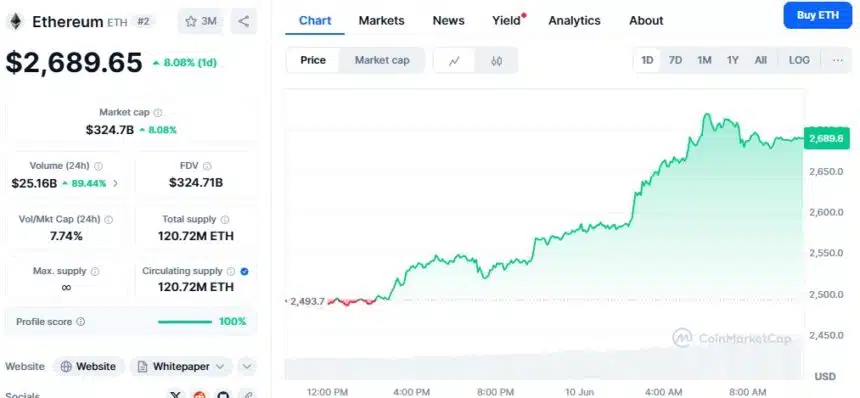Switch to the Analytics tab
Viewport: 860px width, 398px height.
coord(574,21)
